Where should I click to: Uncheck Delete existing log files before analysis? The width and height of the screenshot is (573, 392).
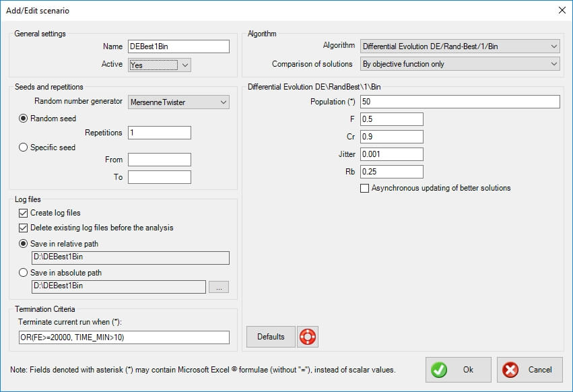24,228
